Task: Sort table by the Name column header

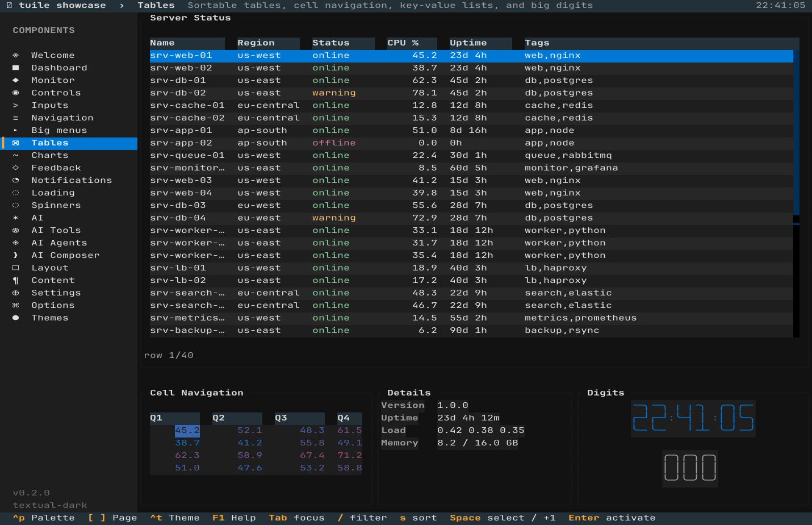Action: click(187, 43)
